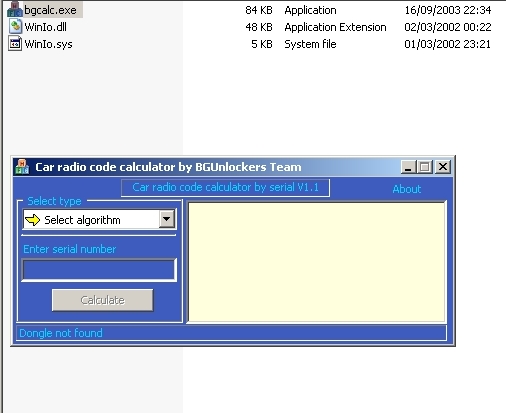
Task: Close the Car radio code calculator window
Action: tap(443, 167)
